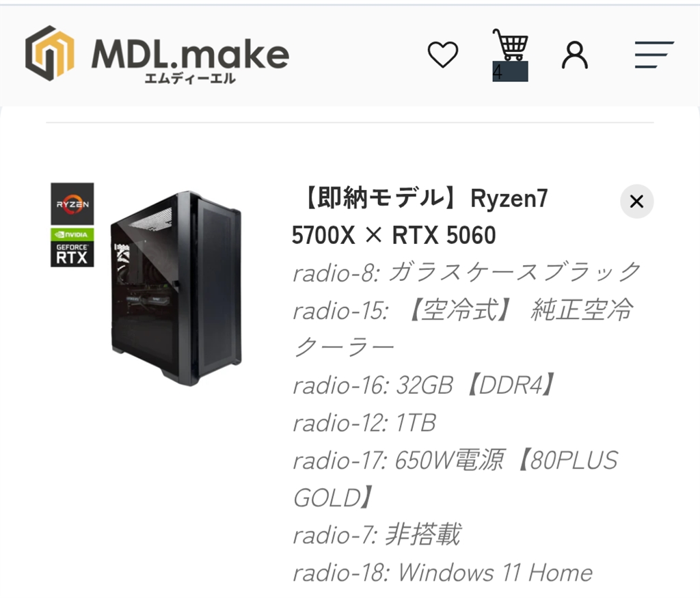Click the NVIDIA GeForce RTX badge
700x598 pixels.
tap(72, 247)
